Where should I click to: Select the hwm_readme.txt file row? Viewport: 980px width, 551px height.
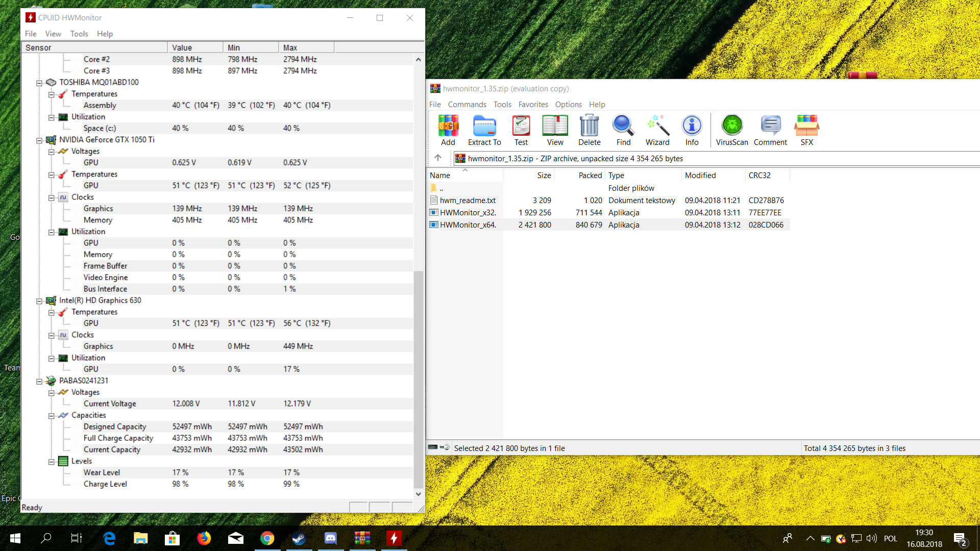pos(468,201)
